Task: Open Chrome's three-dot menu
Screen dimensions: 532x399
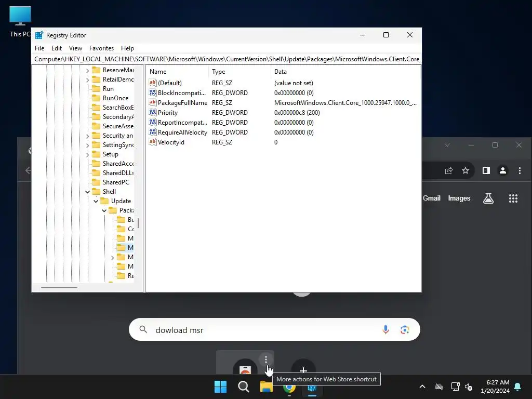Action: [520, 170]
